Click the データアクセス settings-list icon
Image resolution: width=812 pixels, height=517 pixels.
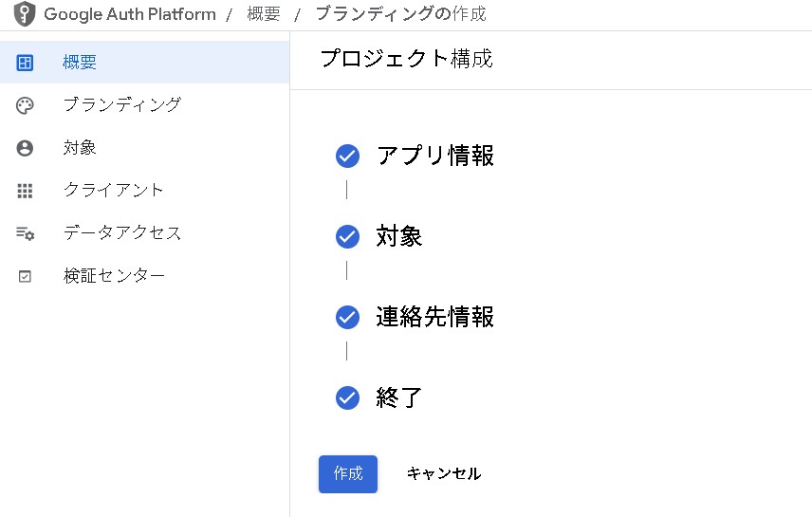click(26, 233)
